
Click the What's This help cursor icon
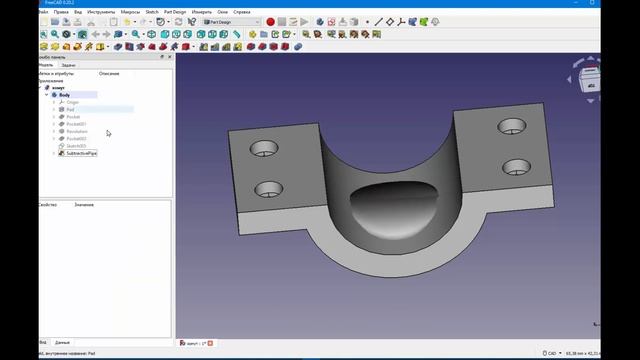[191, 22]
